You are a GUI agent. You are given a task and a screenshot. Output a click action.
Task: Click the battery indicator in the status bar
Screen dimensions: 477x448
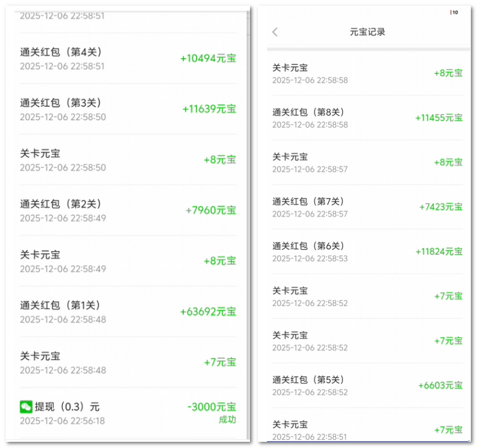455,12
